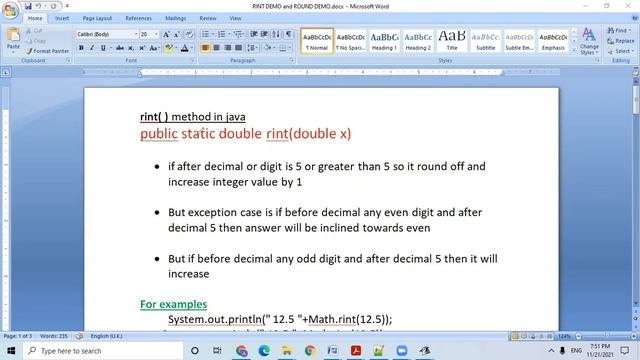Open Task View on taskbar

coord(217,351)
